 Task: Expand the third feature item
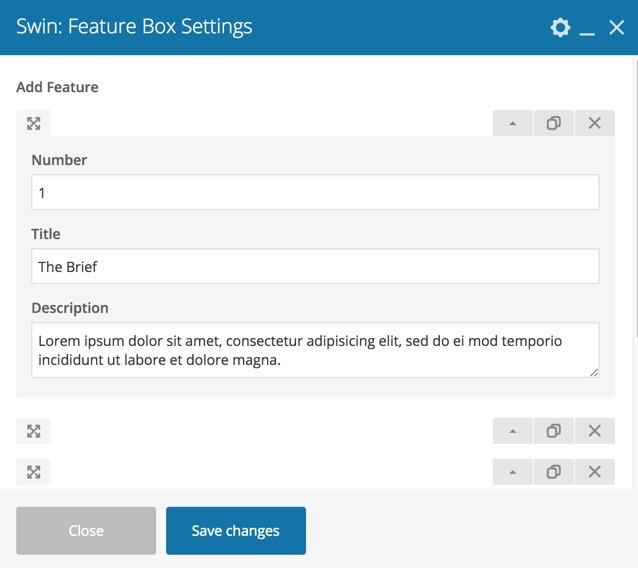pos(513,472)
